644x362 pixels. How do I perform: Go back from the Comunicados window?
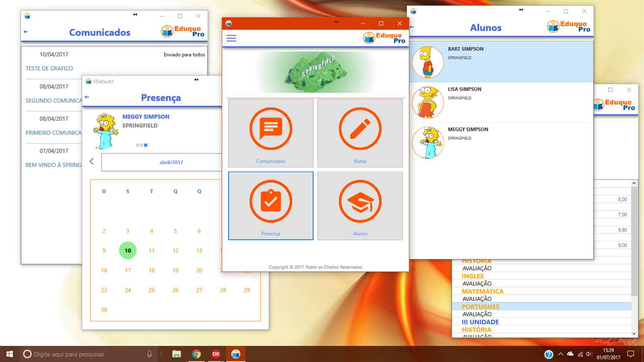[25, 32]
